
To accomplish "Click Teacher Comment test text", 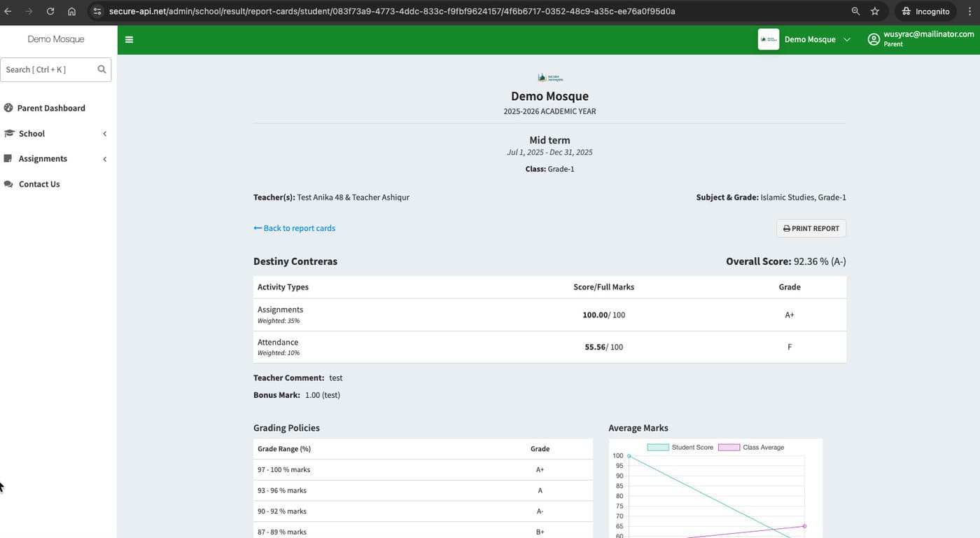I will click(298, 378).
